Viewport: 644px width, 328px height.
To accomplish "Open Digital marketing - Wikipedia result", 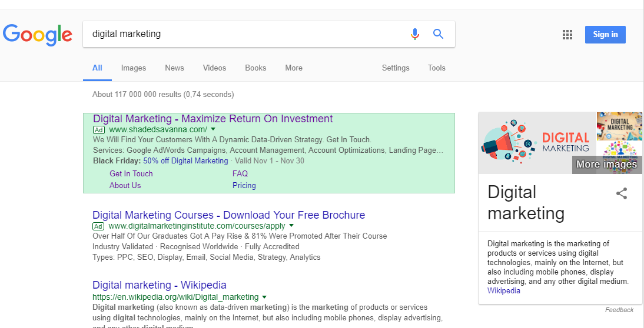I will click(x=160, y=285).
